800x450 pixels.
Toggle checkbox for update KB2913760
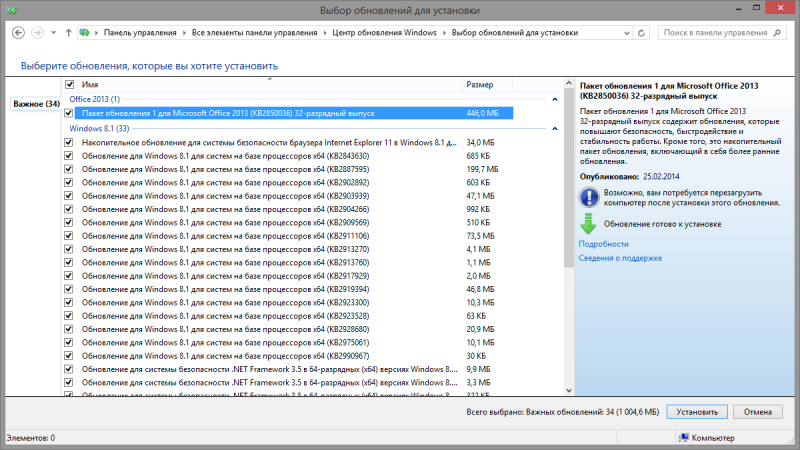pos(69,262)
